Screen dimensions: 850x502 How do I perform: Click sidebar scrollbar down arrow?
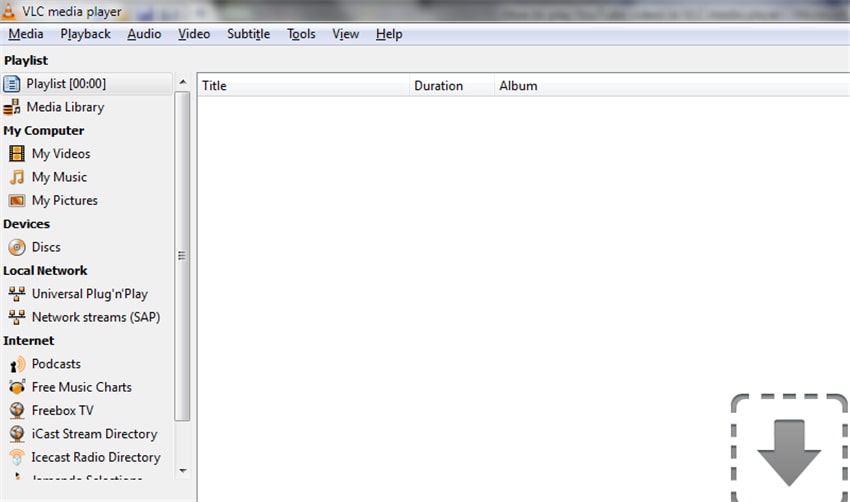183,471
